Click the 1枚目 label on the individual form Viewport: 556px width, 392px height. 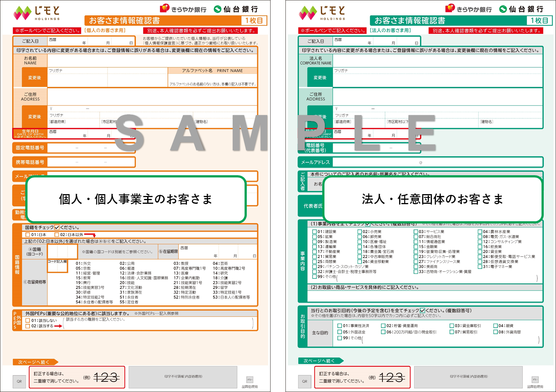[254, 20]
